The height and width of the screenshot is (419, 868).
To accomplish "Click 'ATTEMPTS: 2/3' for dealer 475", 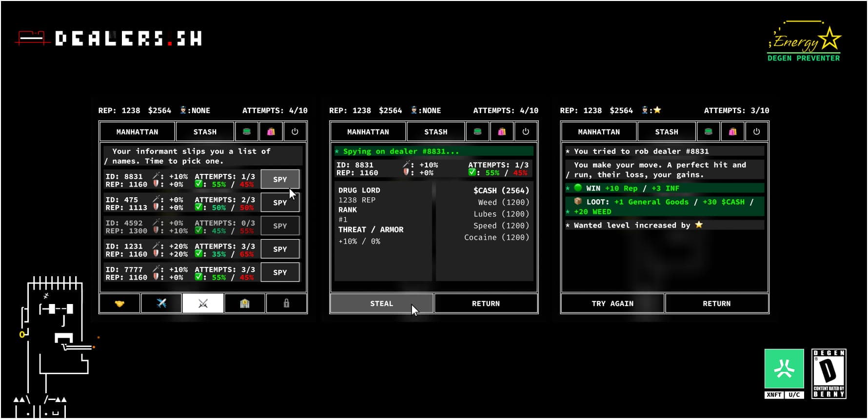I will (x=225, y=200).
